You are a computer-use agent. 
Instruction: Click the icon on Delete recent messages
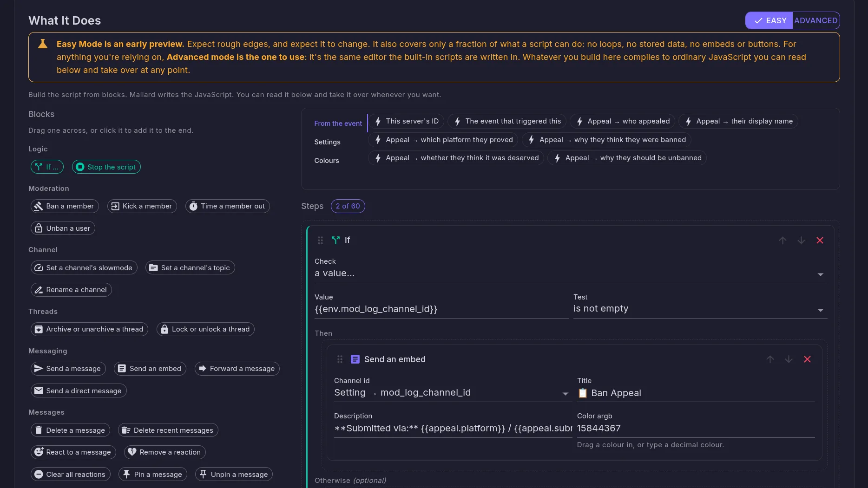point(126,430)
